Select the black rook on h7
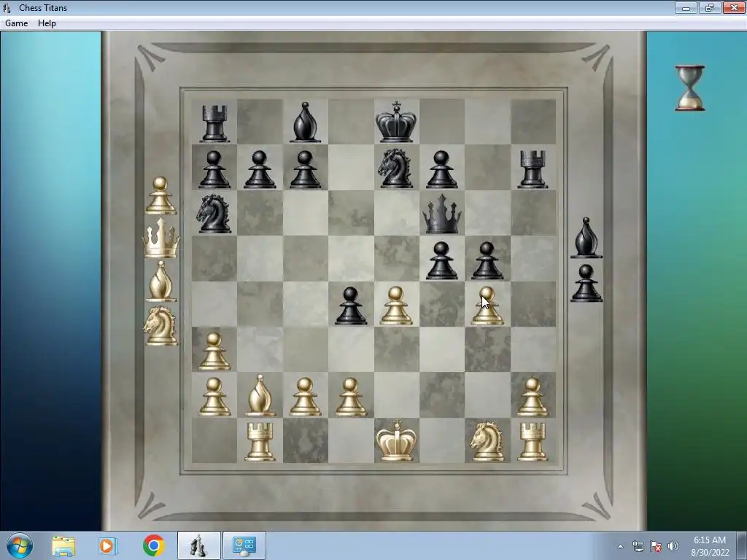 533,169
